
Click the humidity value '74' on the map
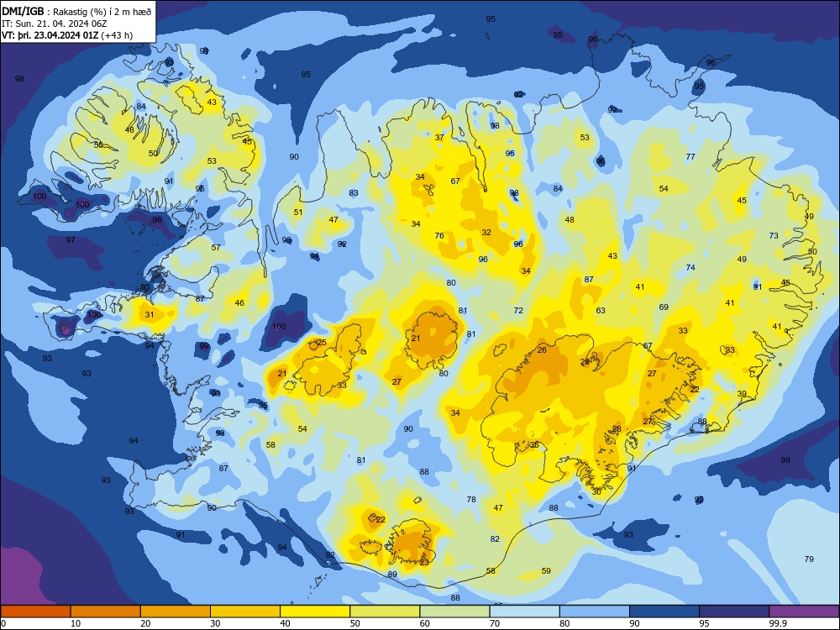coord(690,268)
